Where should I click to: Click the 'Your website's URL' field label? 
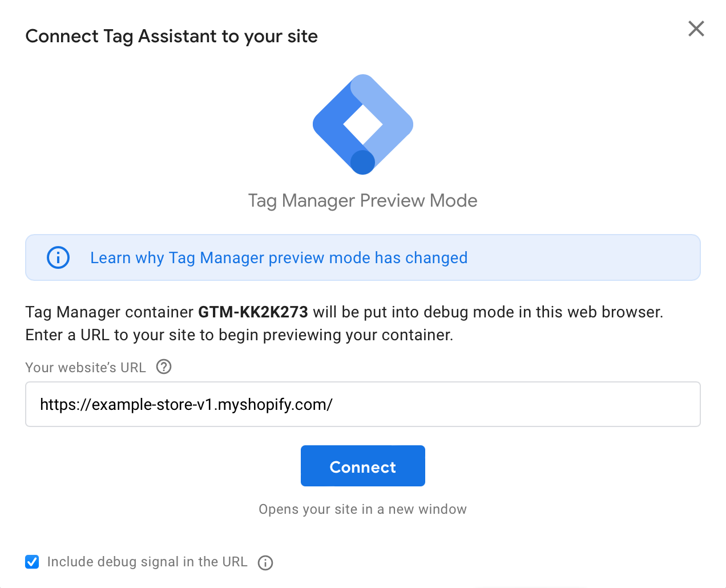pos(86,367)
